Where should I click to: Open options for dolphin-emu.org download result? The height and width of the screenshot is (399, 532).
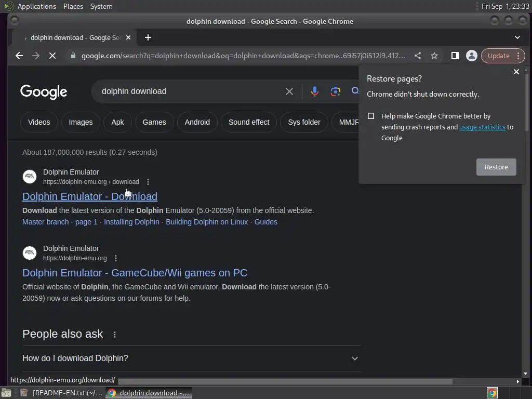148,182
